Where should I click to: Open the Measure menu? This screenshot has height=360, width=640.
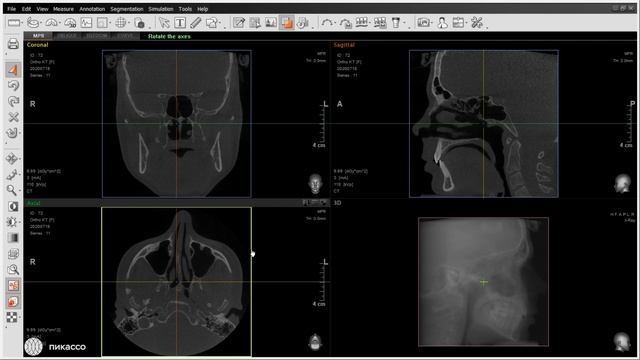pos(63,9)
